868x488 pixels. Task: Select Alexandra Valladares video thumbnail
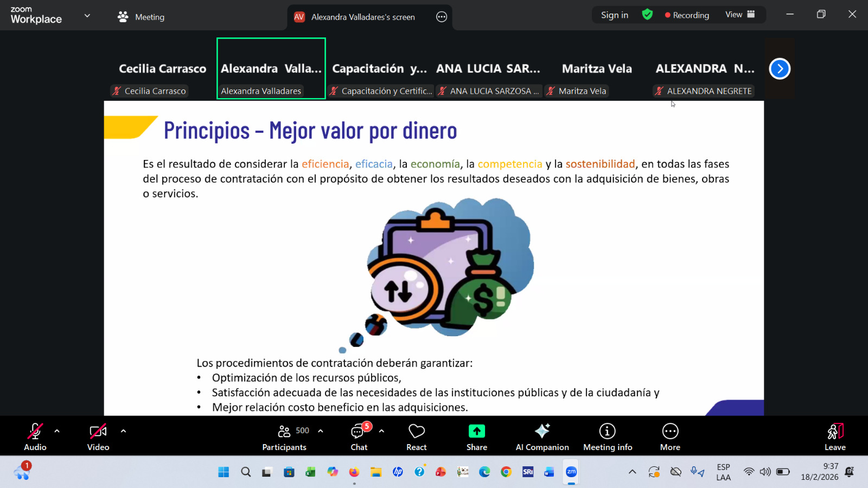coord(271,69)
